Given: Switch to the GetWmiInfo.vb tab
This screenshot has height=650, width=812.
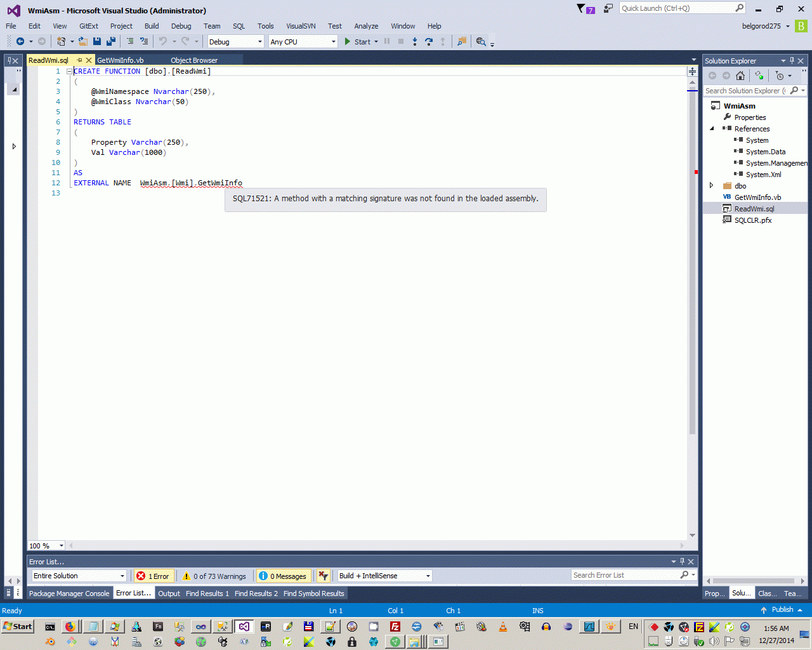Looking at the screenshot, I should point(121,60).
